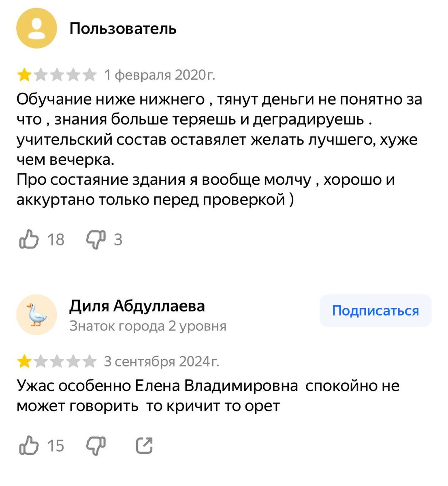
Task: Click thumbs down on Диля Абдуллаева's review
Action: pos(96,446)
